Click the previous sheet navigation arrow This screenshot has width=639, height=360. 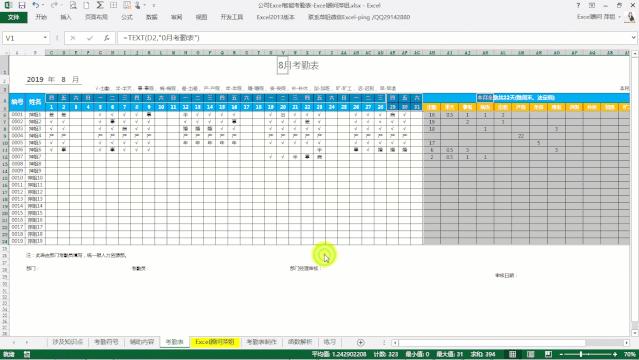click(x=14, y=342)
